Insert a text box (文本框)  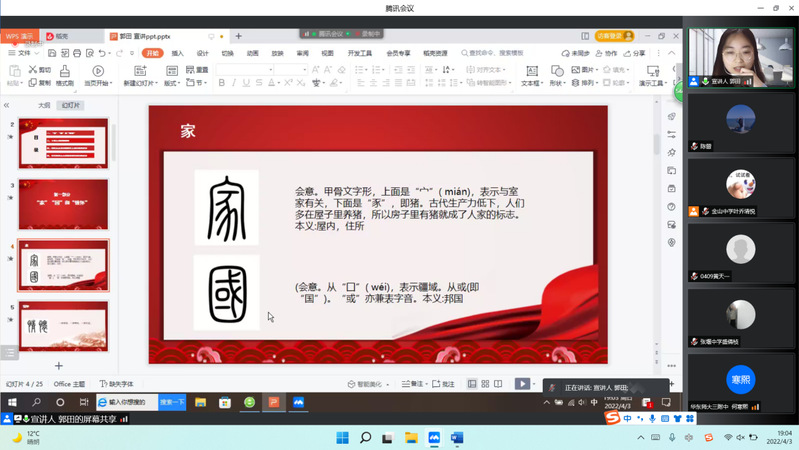[530, 76]
